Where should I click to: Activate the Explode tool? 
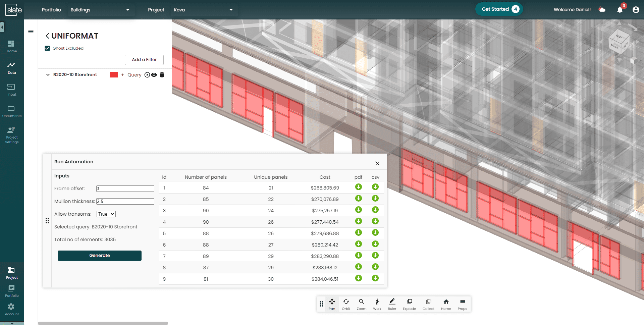(x=409, y=304)
